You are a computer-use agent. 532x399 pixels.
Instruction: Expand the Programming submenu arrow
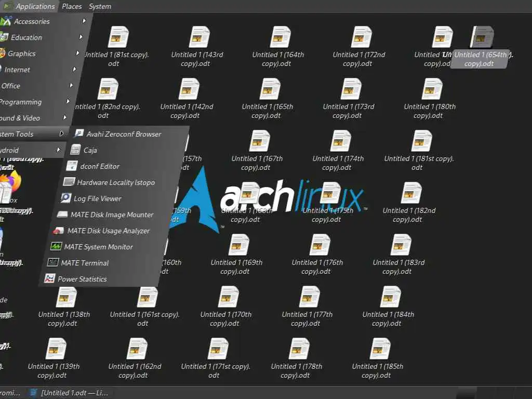[x=68, y=101]
